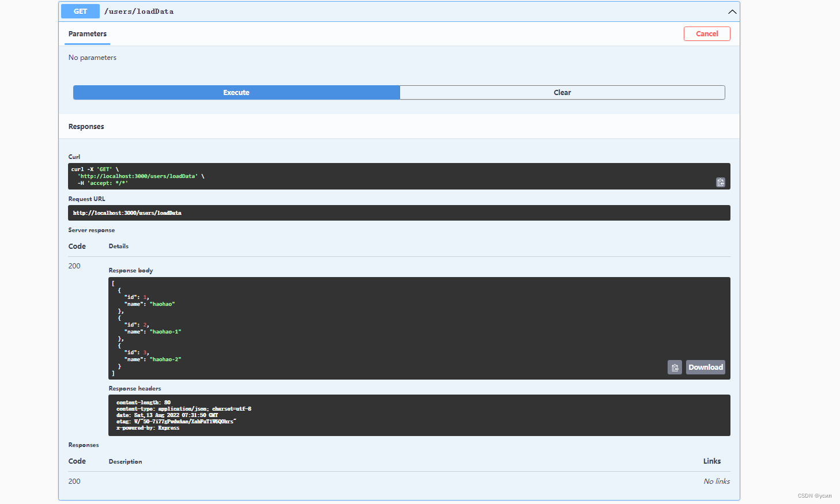The height and width of the screenshot is (504, 840).
Task: Click the Execute button
Action: coord(236,92)
